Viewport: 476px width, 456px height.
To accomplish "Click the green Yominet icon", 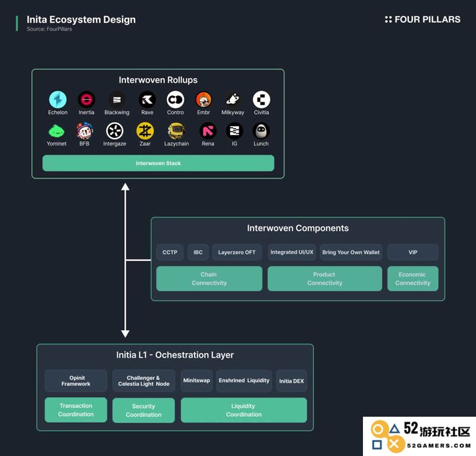I will (57, 131).
